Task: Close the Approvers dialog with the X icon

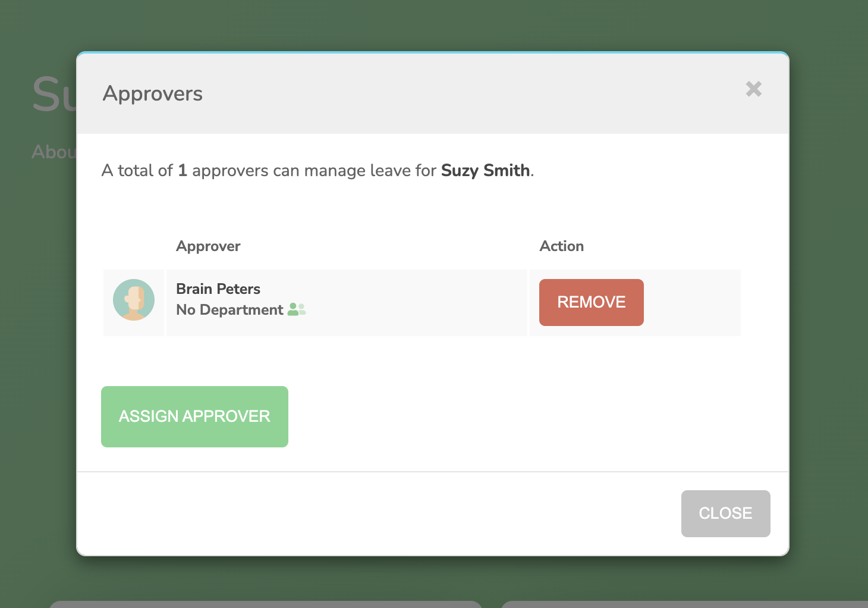Action: (x=754, y=89)
